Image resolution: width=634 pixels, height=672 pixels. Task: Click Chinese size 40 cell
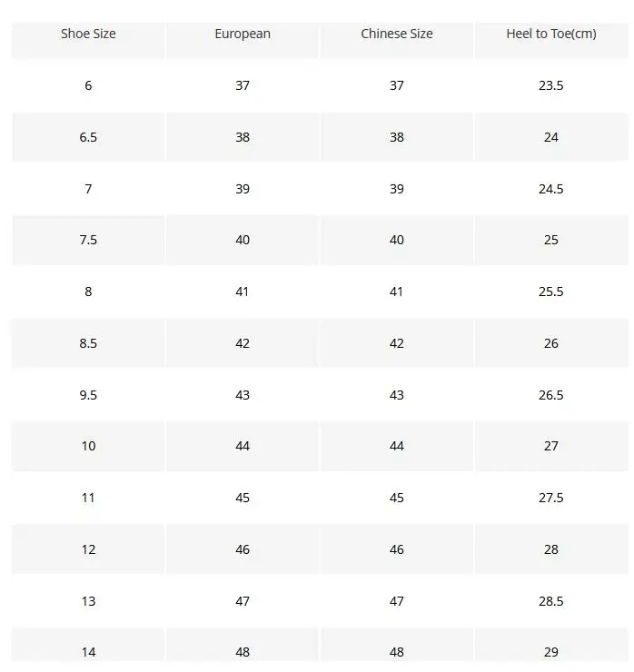(x=397, y=240)
